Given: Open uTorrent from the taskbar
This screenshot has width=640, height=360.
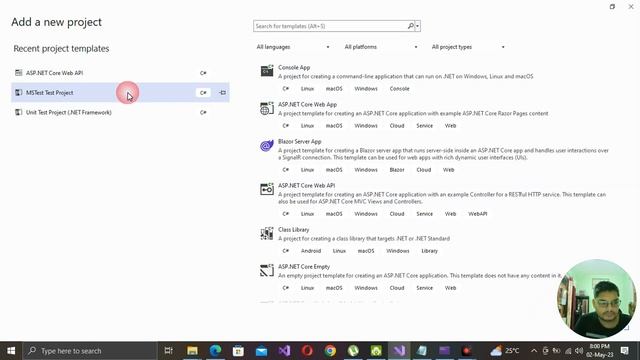Looking at the screenshot, I should 353,351.
